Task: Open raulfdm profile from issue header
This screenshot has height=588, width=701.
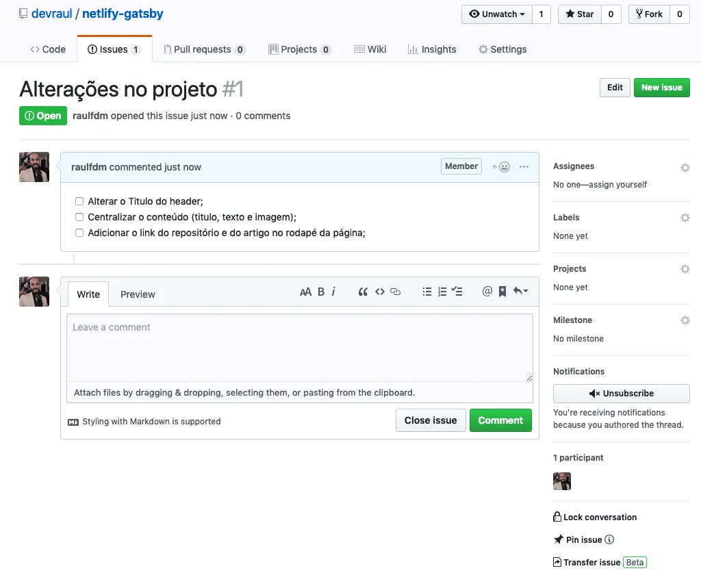Action: click(90, 116)
